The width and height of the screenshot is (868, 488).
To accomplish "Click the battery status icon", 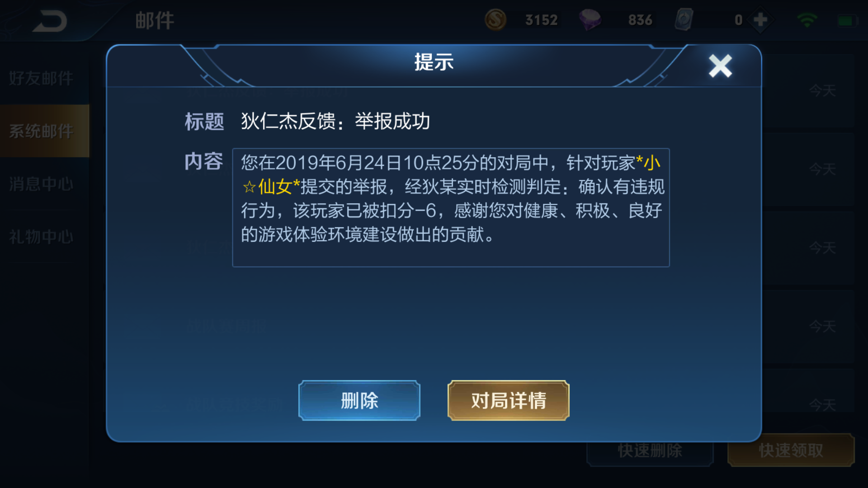I will 845,21.
